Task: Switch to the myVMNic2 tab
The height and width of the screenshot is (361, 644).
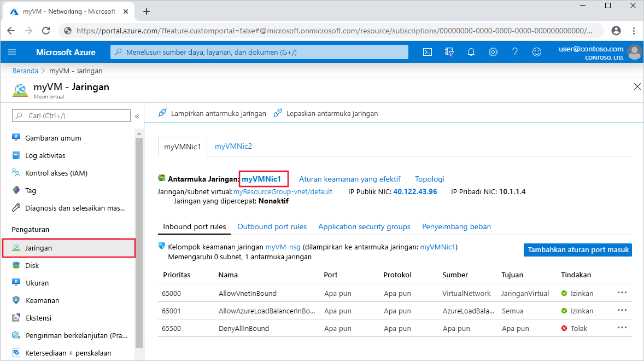Action: click(x=233, y=146)
